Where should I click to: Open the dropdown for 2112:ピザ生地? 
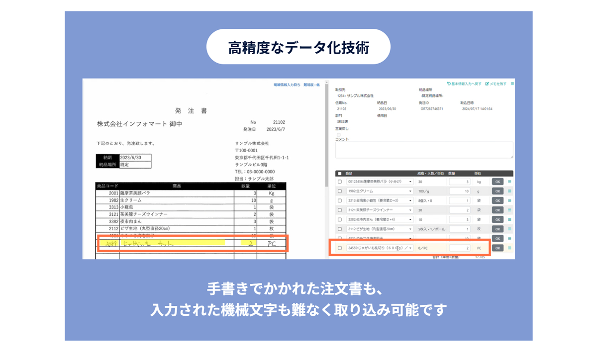(410, 229)
